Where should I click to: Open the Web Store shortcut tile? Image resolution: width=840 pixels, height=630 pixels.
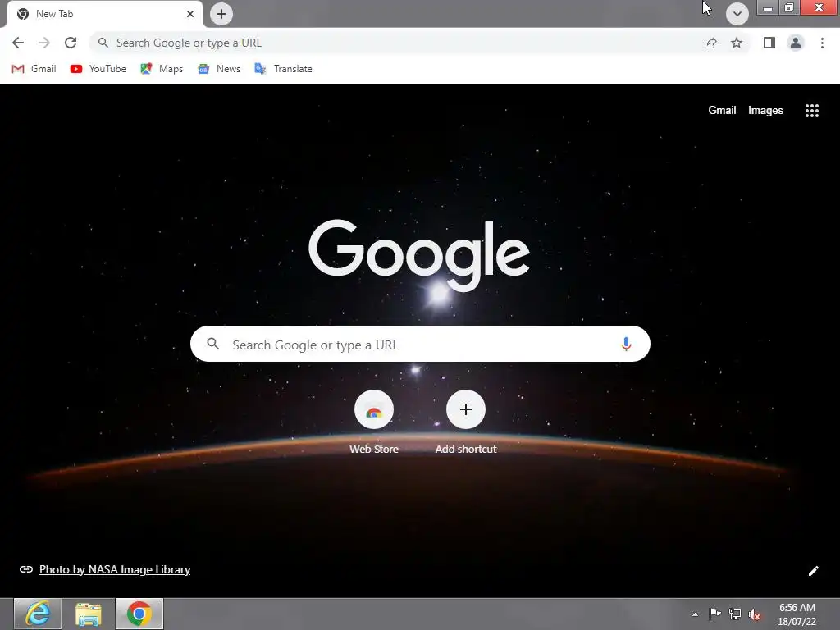tap(374, 422)
